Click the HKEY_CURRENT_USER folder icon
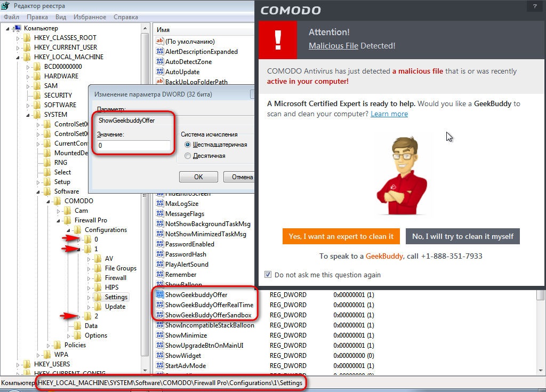This screenshot has height=392, width=546. [x=27, y=47]
